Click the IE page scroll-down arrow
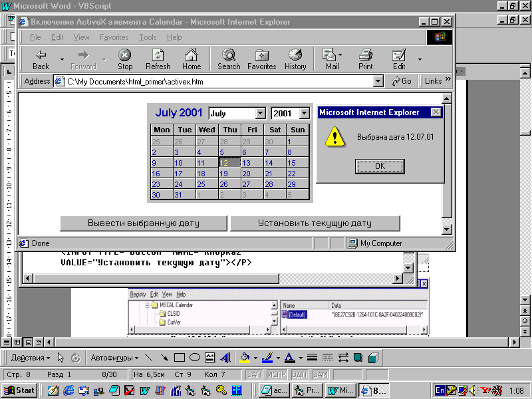Screen dimensions: 532x399 pyautogui.click(x=446, y=229)
